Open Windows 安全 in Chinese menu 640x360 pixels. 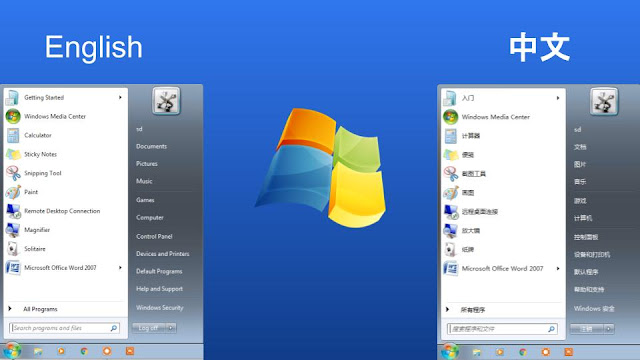[x=594, y=309]
